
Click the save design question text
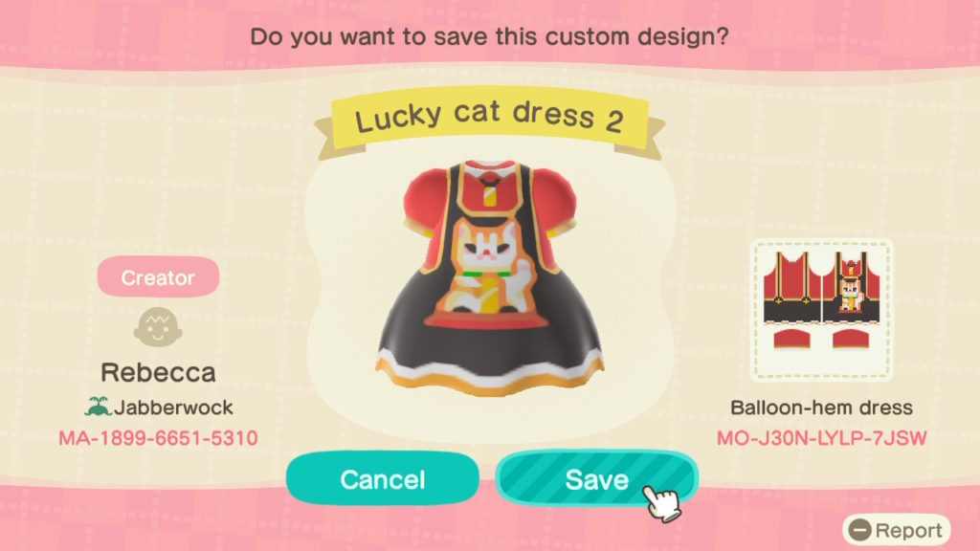click(489, 36)
